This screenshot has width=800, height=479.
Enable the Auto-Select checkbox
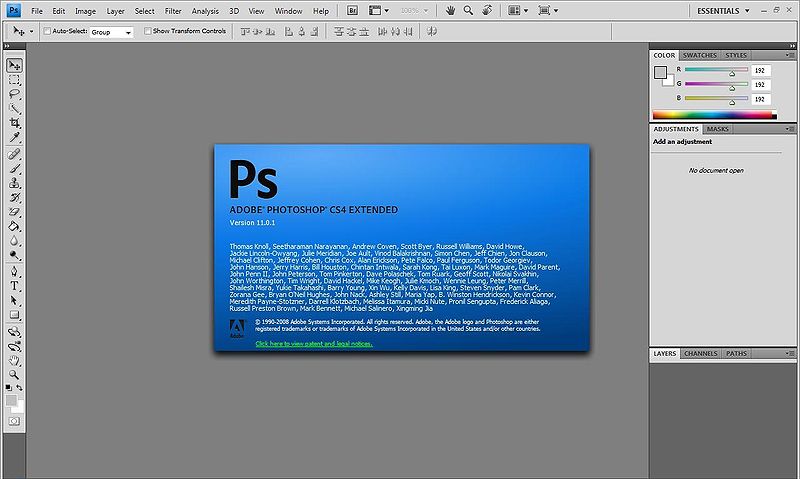pyautogui.click(x=47, y=31)
